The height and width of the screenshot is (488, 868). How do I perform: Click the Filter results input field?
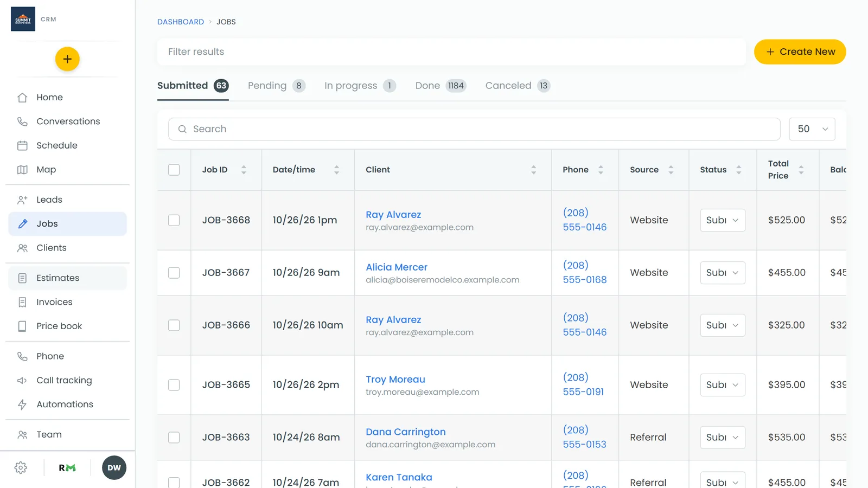tap(451, 52)
